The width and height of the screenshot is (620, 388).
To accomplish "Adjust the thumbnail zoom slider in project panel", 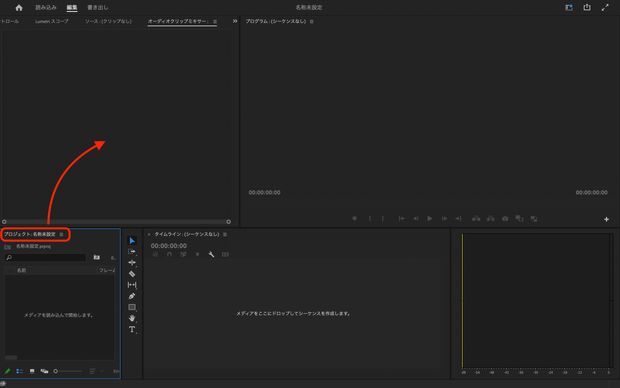I will [68, 371].
